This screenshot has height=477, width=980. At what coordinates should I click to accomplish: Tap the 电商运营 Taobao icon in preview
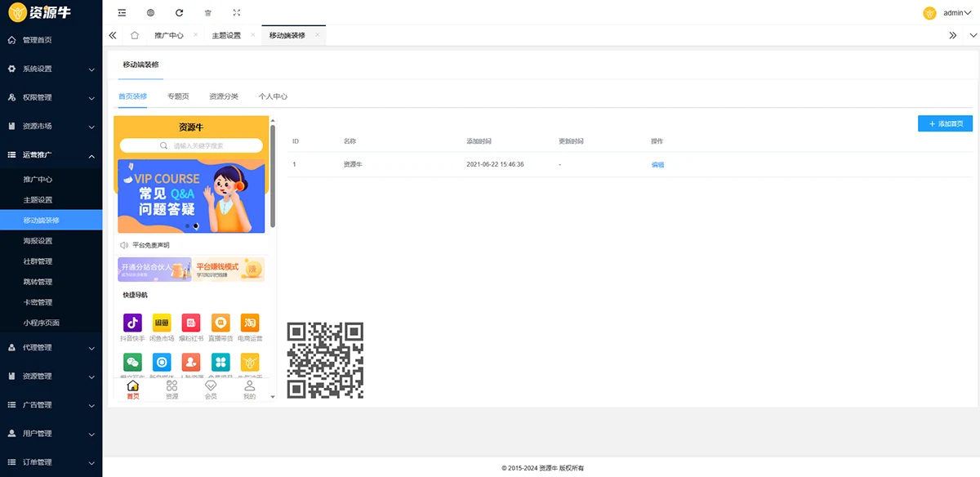(250, 323)
